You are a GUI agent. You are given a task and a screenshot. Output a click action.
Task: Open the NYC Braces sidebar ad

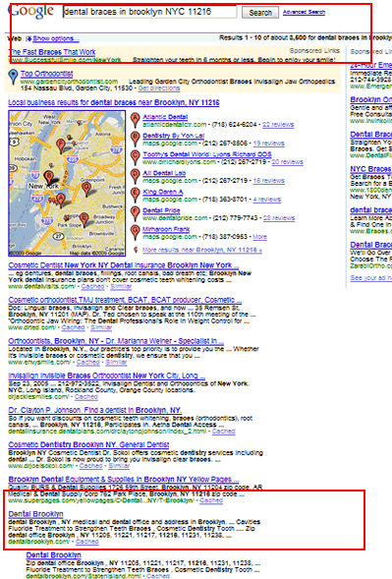[x=370, y=169]
